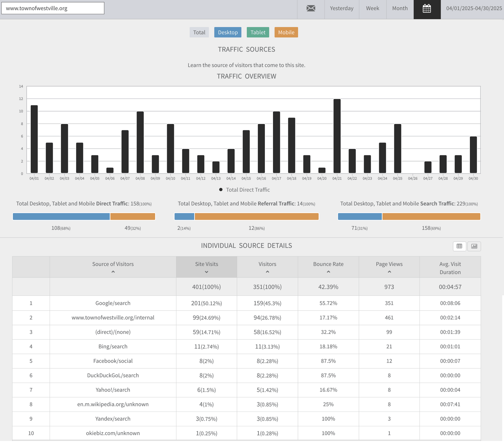Sort by Page Views arrow

(389, 272)
